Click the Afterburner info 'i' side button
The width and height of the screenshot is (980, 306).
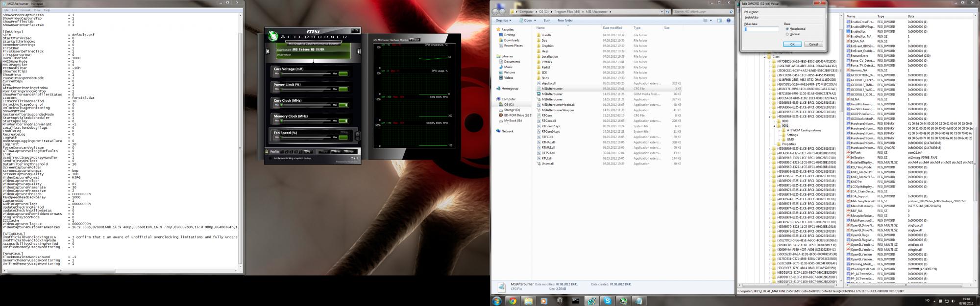point(359,51)
